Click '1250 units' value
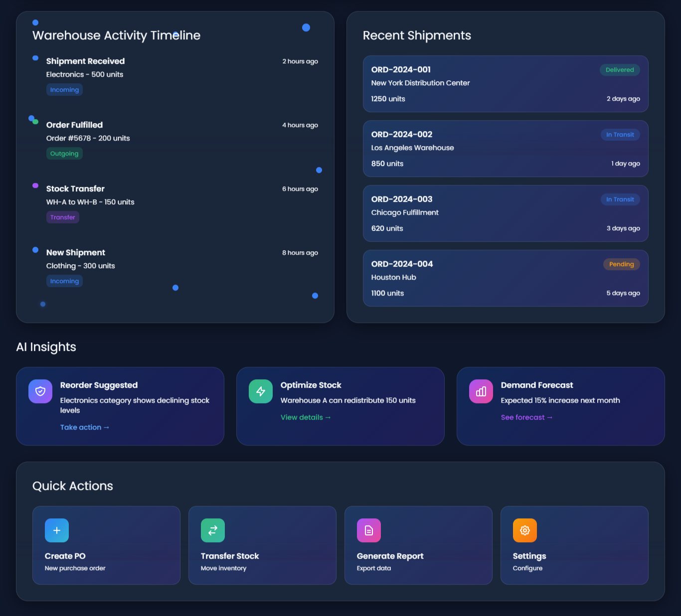 tap(388, 99)
